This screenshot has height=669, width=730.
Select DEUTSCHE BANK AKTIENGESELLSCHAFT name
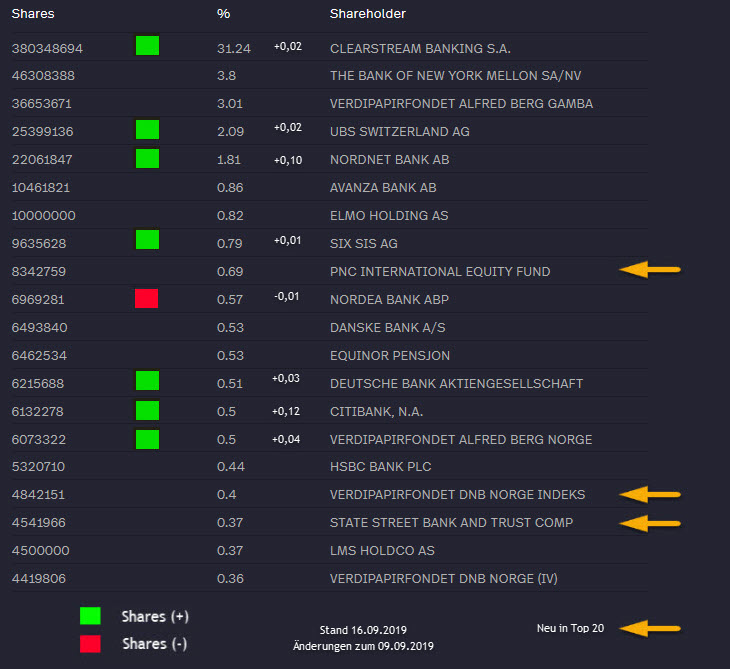(x=456, y=384)
